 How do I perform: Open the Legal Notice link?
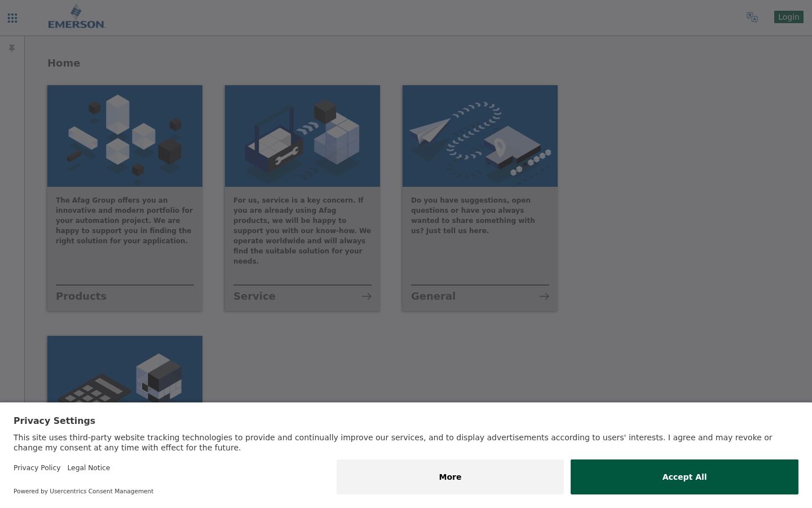tap(89, 468)
